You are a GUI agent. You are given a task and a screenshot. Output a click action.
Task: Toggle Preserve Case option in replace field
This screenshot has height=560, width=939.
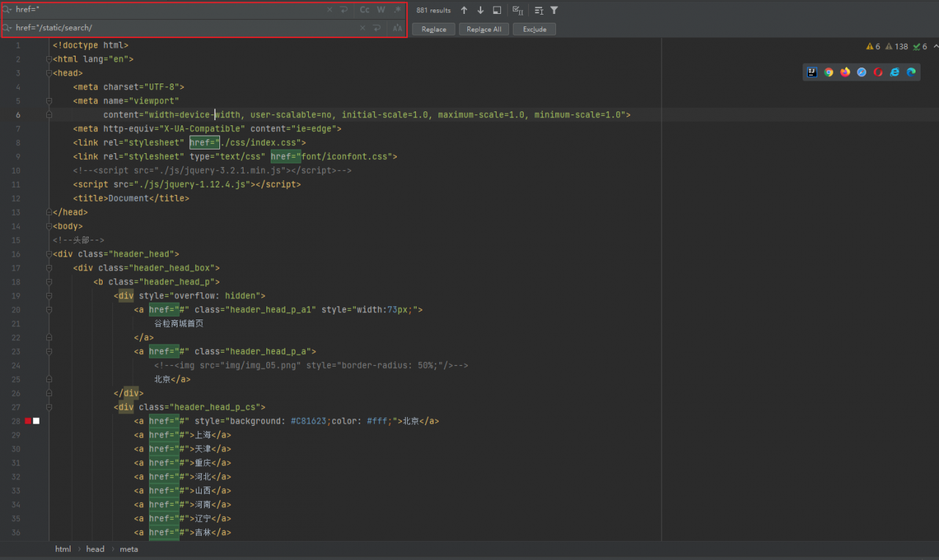398,28
